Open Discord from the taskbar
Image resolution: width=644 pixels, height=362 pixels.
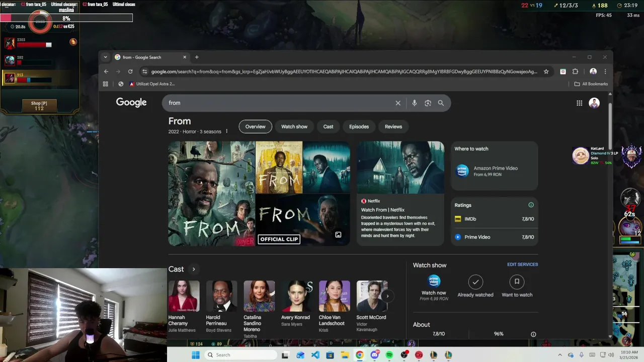click(374, 355)
